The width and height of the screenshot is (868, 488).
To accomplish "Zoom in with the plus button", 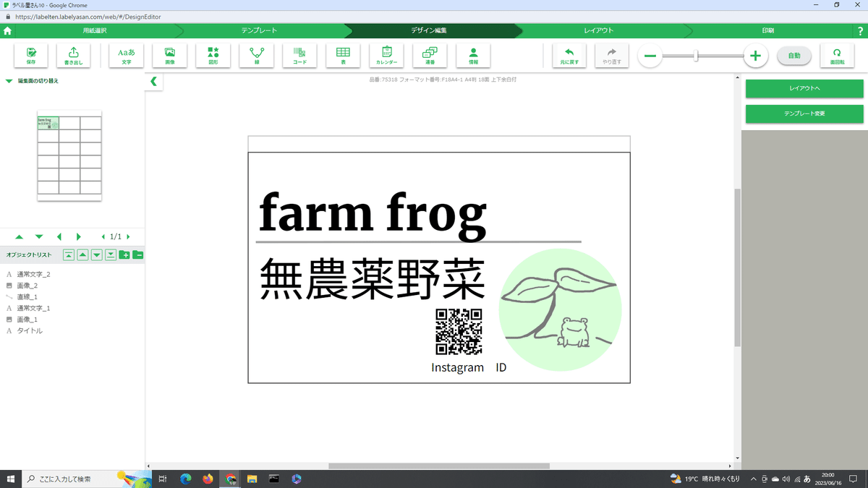I will [756, 56].
